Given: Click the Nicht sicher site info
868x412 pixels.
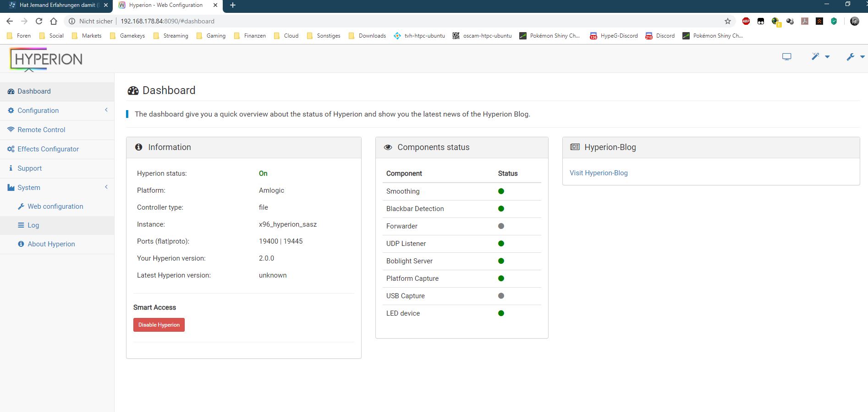Looking at the screenshot, I should 90,21.
